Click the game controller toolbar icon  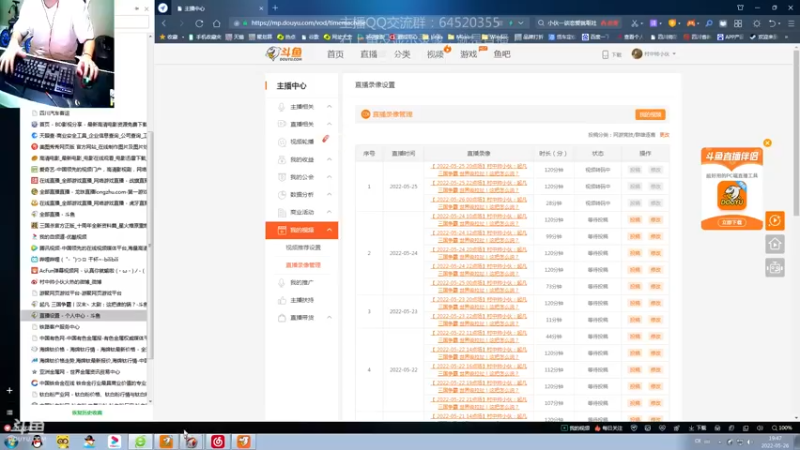(x=691, y=23)
